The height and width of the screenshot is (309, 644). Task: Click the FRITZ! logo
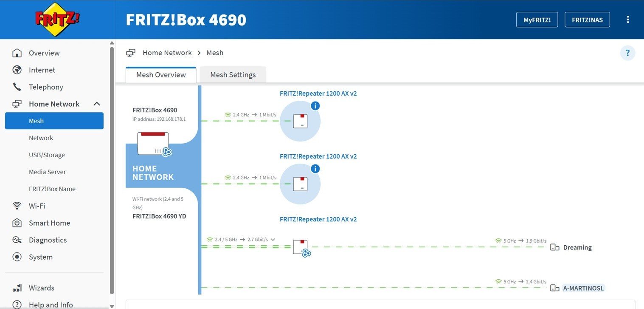tap(57, 20)
